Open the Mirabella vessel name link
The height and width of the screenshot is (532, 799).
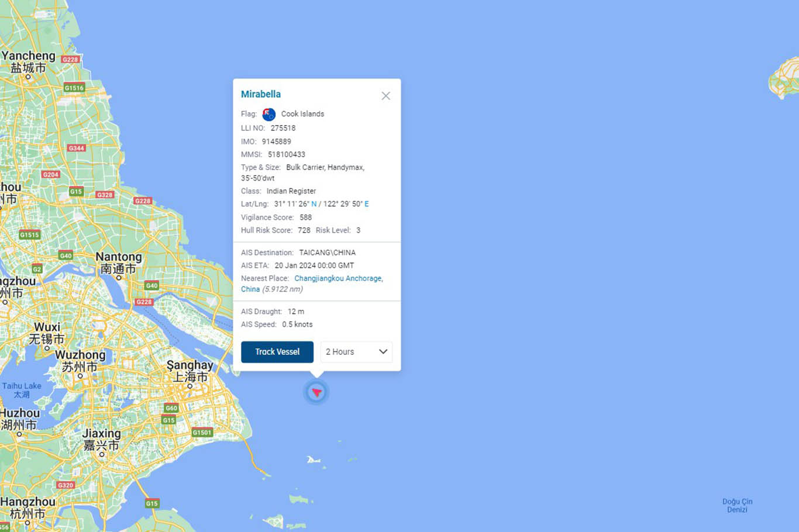coord(261,94)
